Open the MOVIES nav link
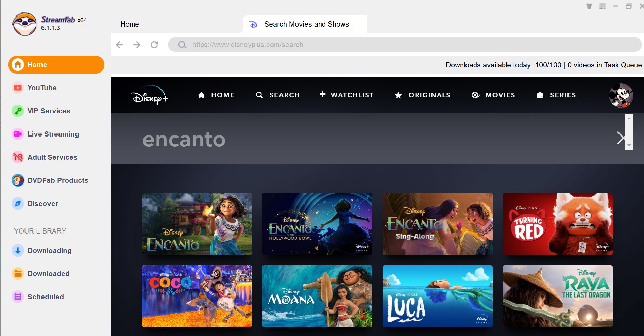The image size is (644, 336). point(493,95)
